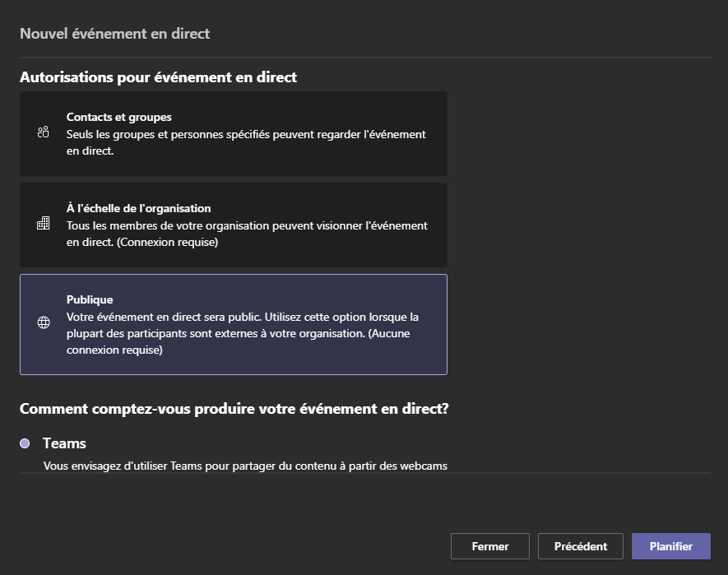This screenshot has height=575, width=728.
Task: Click the Teams webcam description text
Action: pyautogui.click(x=245, y=466)
